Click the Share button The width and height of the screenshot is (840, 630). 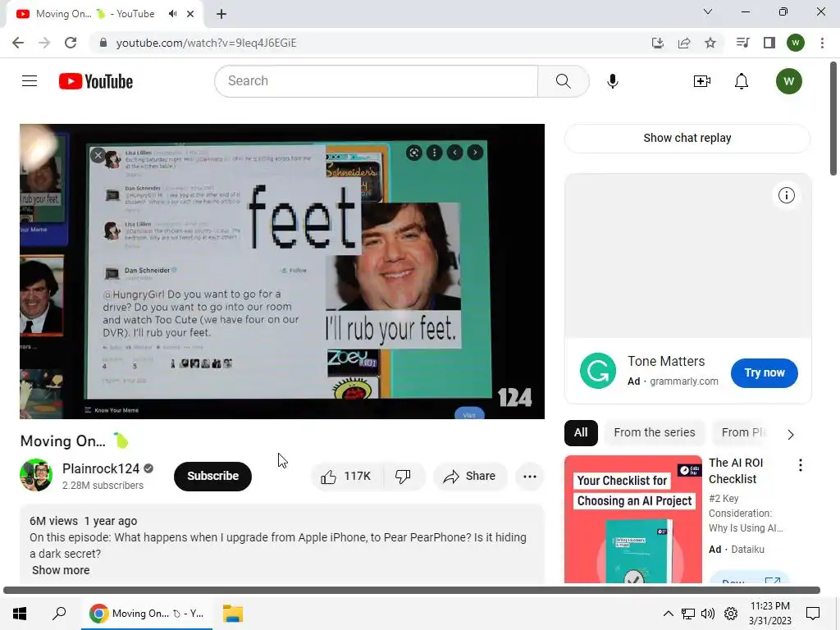coord(470,477)
